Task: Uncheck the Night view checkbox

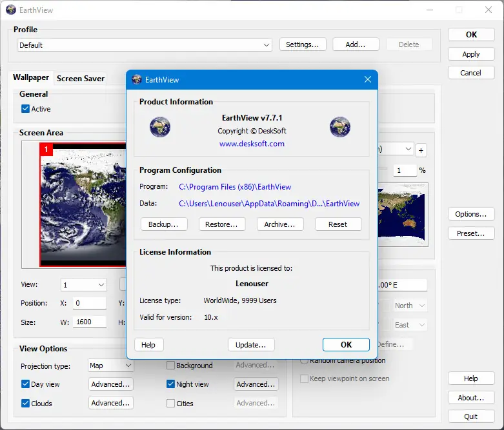Action: coord(171,384)
